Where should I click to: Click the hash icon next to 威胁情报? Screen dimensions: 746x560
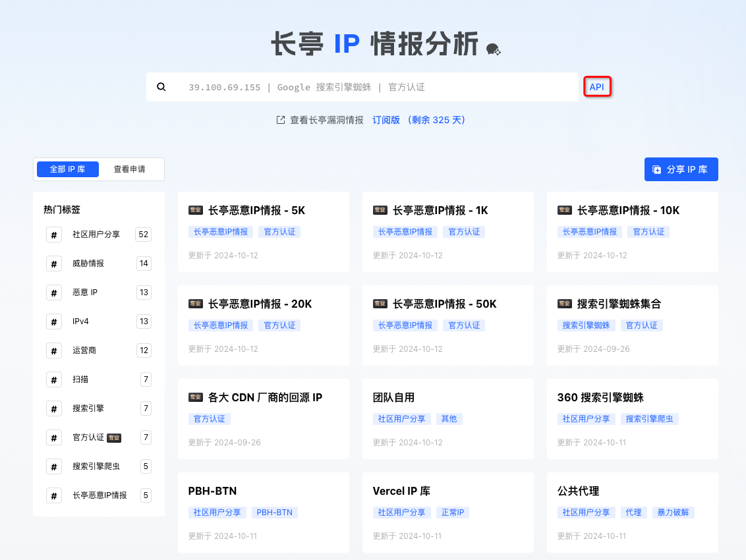coord(54,264)
